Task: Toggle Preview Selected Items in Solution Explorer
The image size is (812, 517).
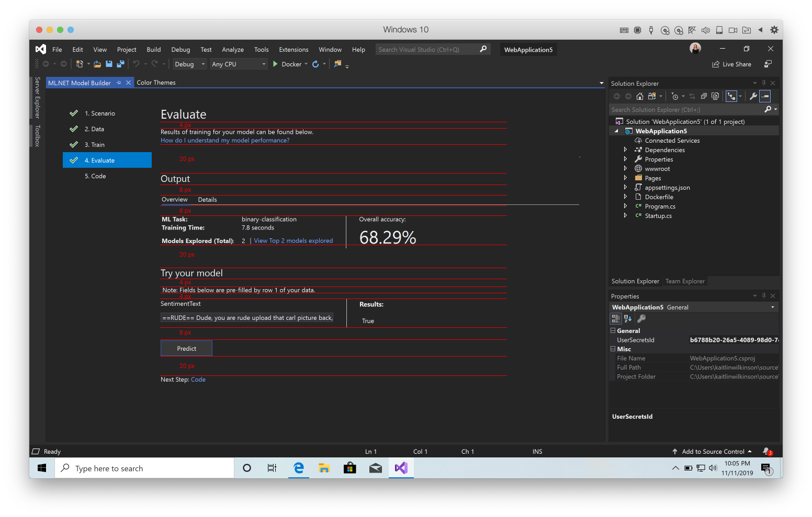Action: click(x=765, y=96)
